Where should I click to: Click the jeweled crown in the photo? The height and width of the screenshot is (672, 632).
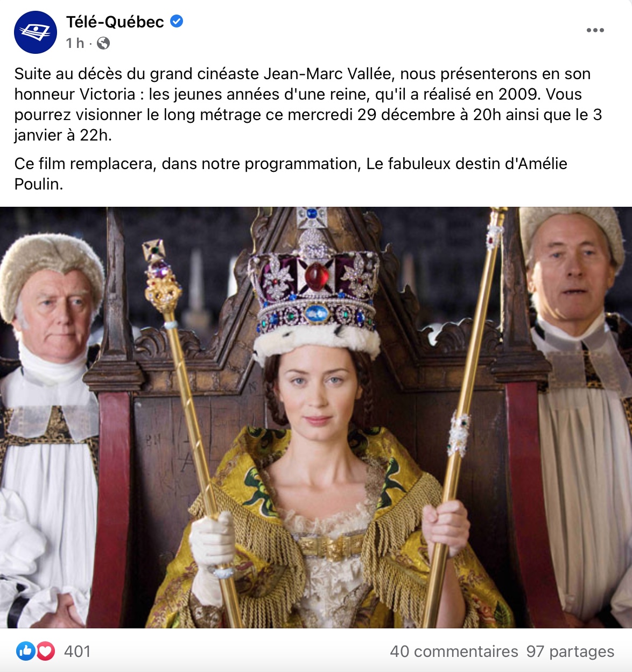315,284
